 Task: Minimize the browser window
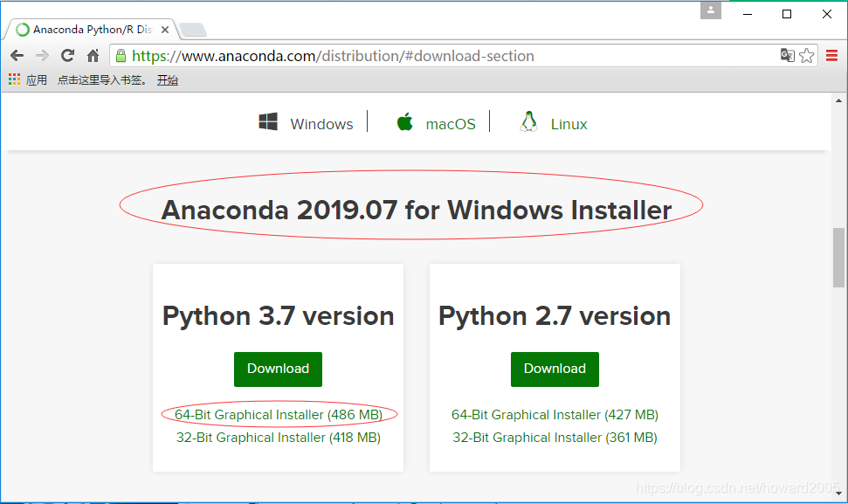748,14
